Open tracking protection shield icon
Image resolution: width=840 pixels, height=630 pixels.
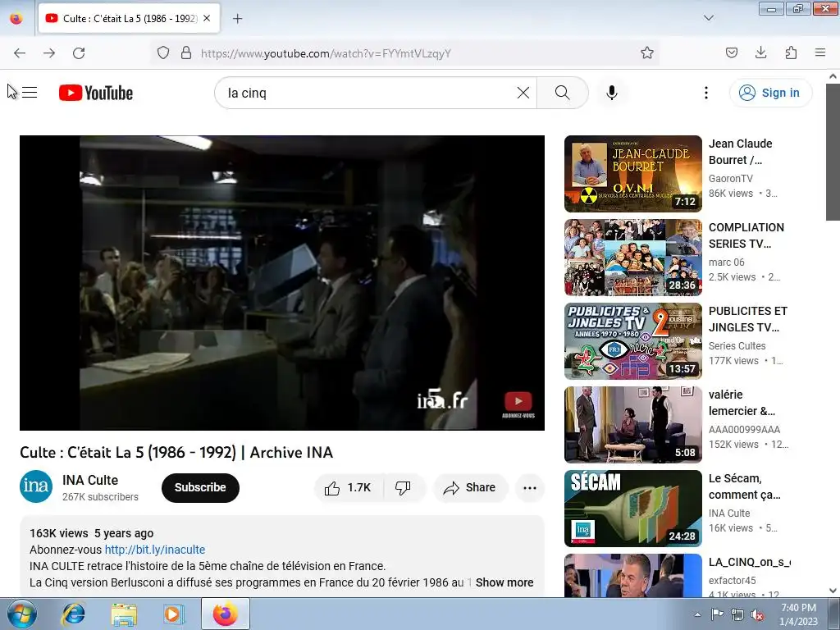coord(163,53)
